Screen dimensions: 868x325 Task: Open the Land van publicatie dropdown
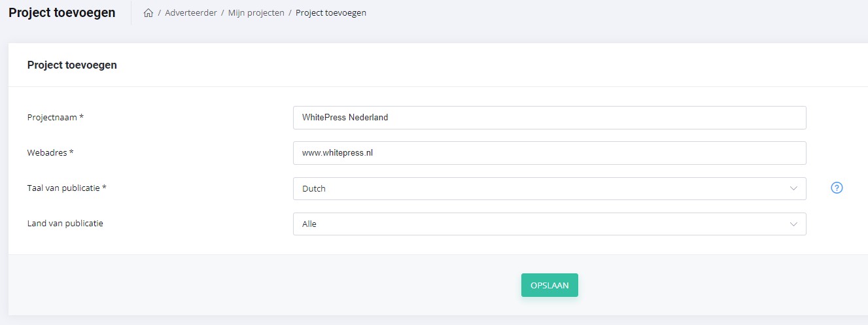tap(549, 224)
